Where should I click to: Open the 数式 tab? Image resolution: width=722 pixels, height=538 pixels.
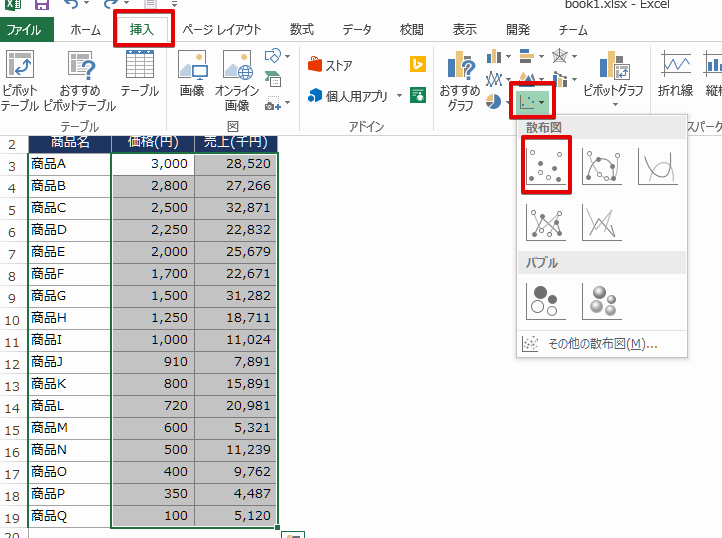pos(301,30)
